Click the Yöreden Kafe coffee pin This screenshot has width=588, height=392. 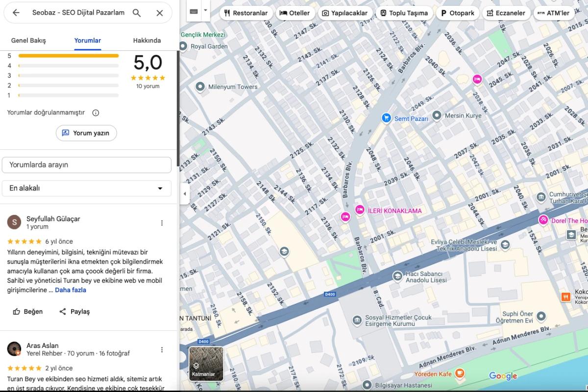pos(459,374)
